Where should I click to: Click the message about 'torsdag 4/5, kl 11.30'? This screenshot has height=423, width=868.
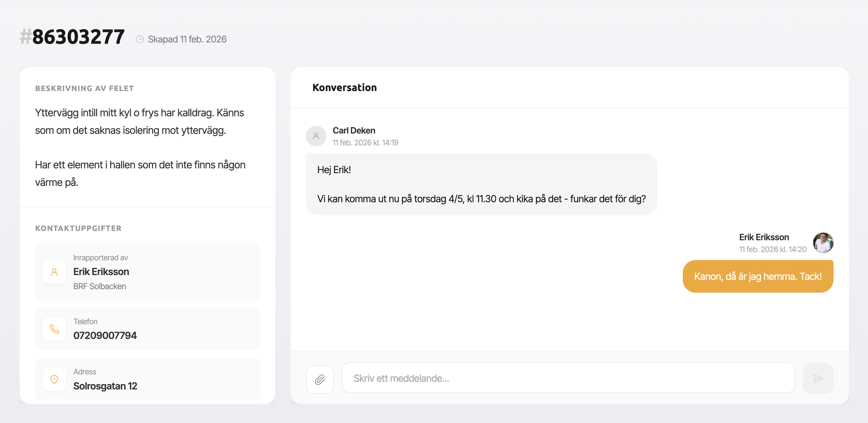[x=481, y=199]
